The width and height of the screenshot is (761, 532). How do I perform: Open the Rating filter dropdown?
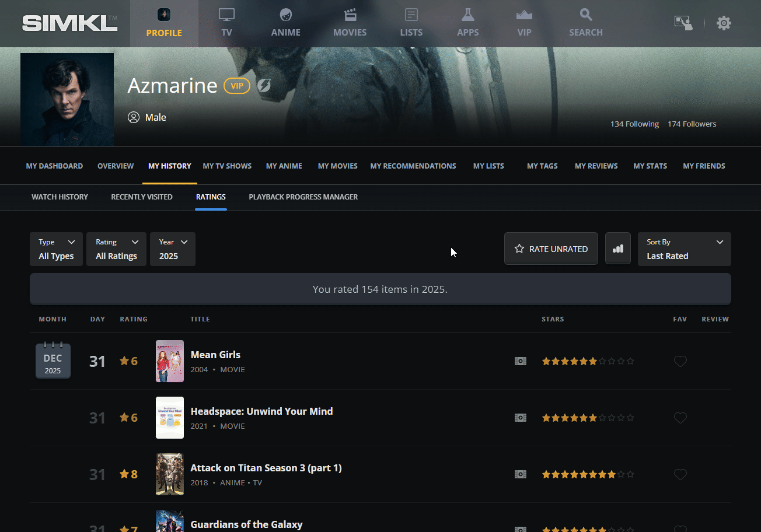[x=117, y=249]
